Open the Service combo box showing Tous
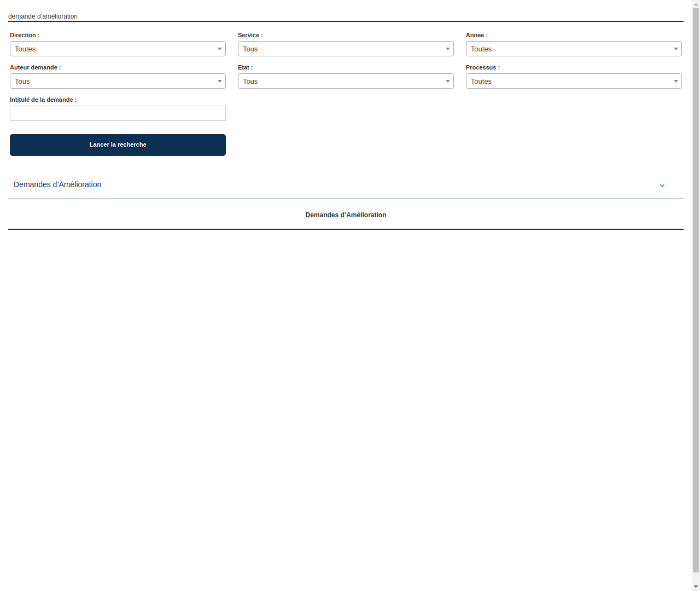Image resolution: width=700 pixels, height=591 pixels. (346, 49)
